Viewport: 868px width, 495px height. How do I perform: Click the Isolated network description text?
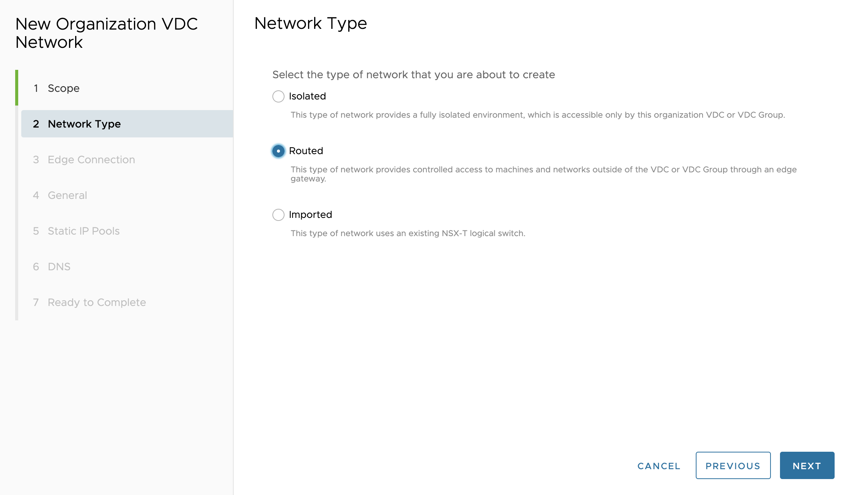point(538,115)
